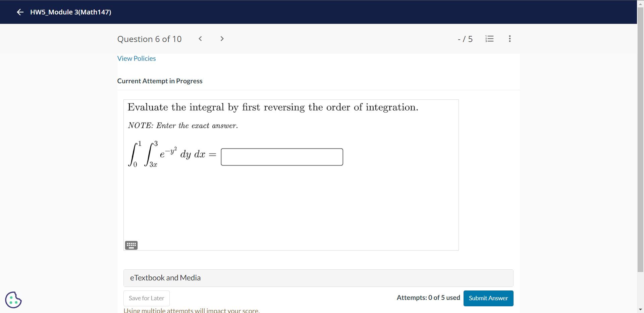This screenshot has height=313, width=644.
Task: Click the HW5_Module 3(Math147) title
Action: [70, 12]
